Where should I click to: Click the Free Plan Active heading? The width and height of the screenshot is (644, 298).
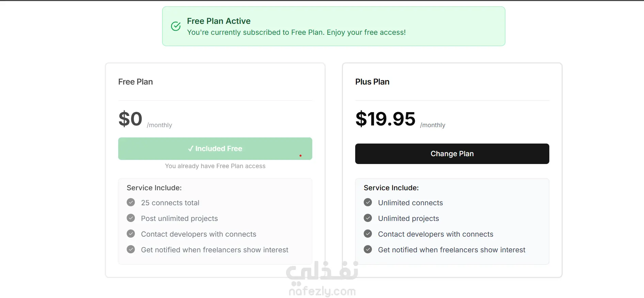coord(219,21)
